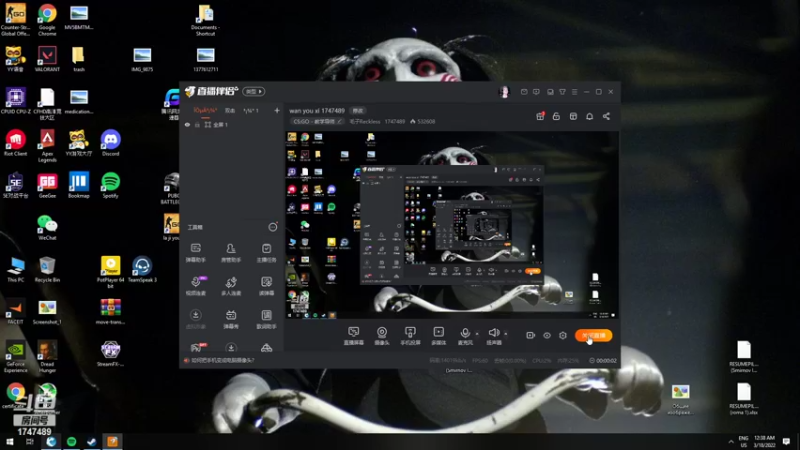Click the orange stop live stream button
The height and width of the screenshot is (450, 800).
pyautogui.click(x=593, y=335)
